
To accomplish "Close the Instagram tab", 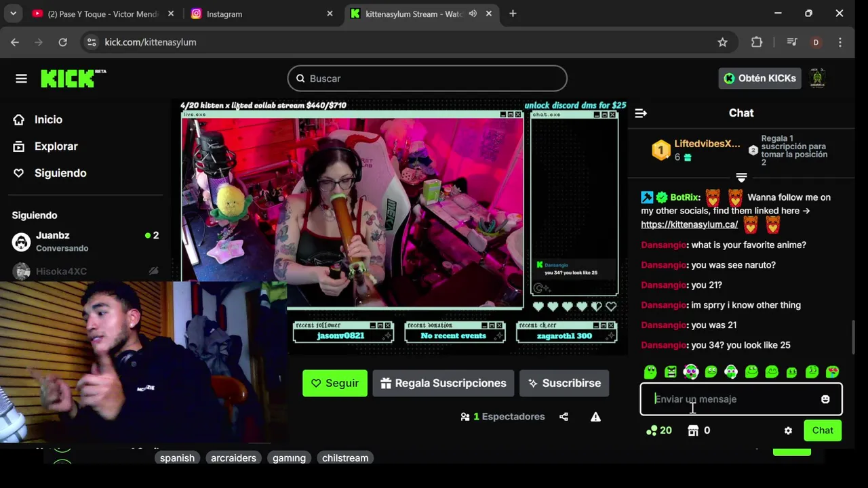I will (x=330, y=14).
